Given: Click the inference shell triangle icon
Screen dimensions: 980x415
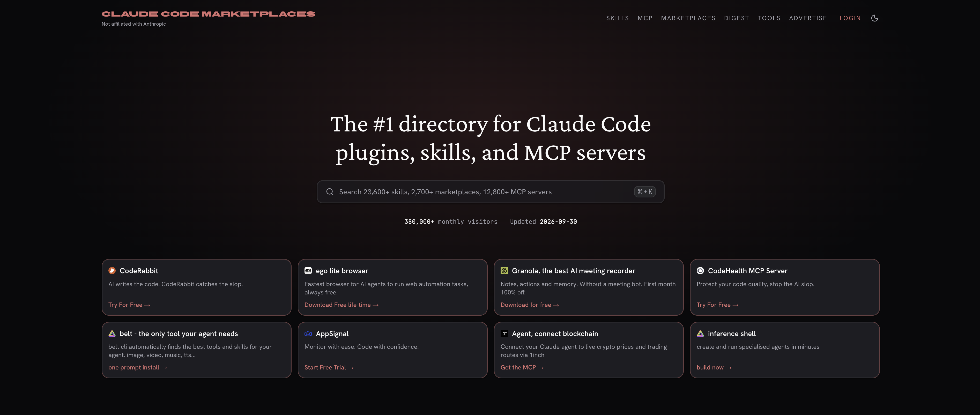Looking at the screenshot, I should (700, 334).
